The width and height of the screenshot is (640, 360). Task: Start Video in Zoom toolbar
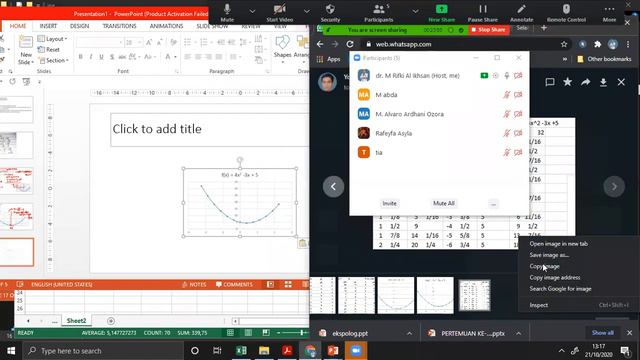click(280, 13)
